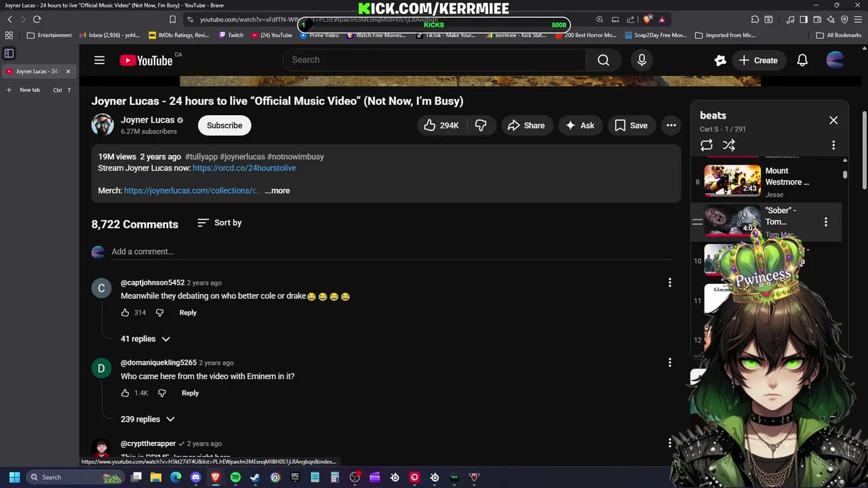Click the Share button
The height and width of the screenshot is (488, 868).
[526, 125]
